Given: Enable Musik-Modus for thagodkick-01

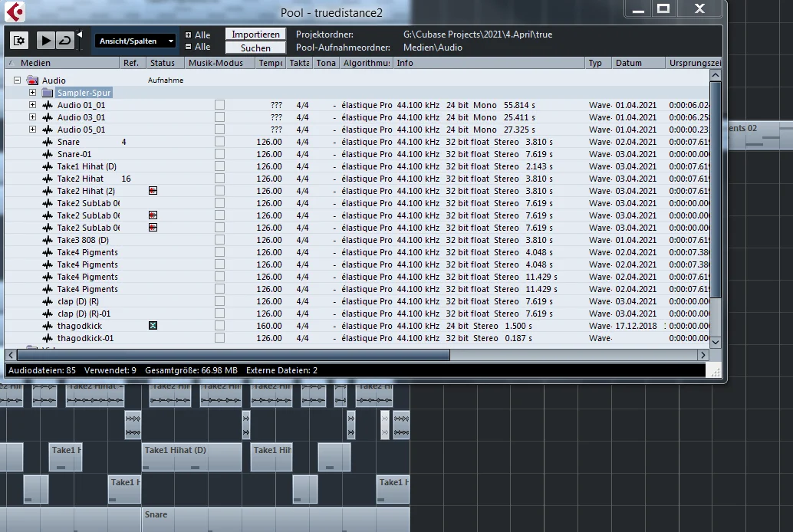Looking at the screenshot, I should coord(219,338).
